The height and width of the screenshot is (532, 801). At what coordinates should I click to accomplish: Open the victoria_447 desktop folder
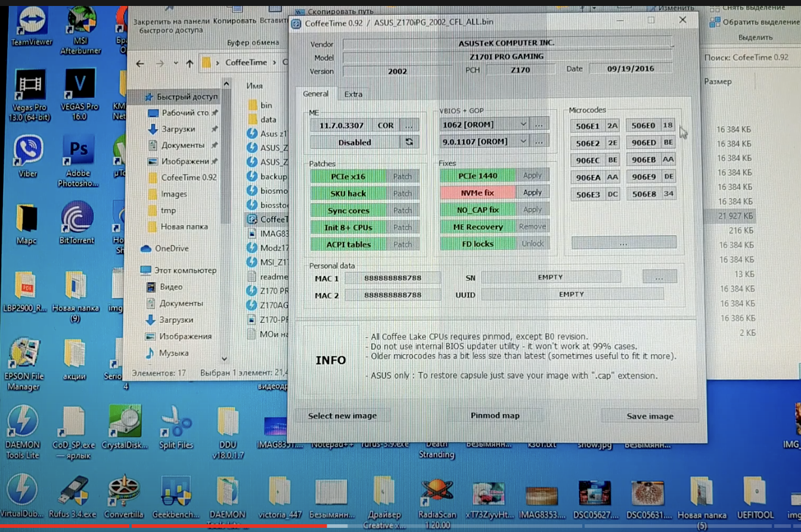point(279,497)
